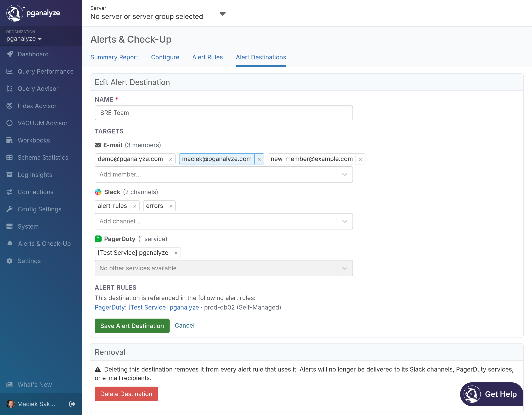
Task: Expand the Add member dropdown arrow
Action: 345,175
